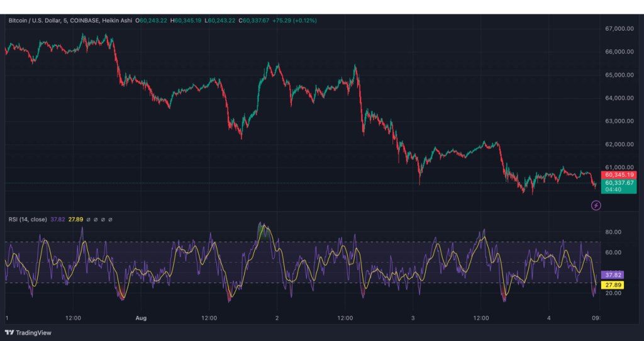Click the day 4 time axis label
The height and width of the screenshot is (341, 644).
coord(550,318)
